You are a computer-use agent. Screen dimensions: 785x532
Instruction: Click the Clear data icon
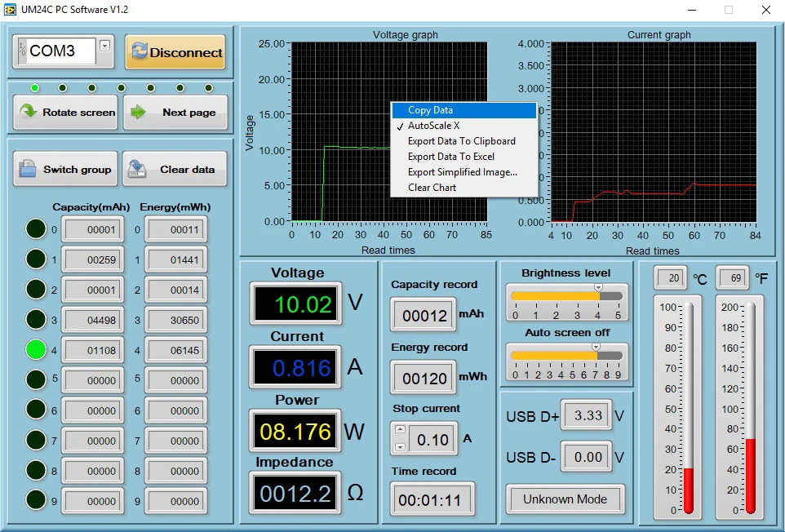pos(138,169)
